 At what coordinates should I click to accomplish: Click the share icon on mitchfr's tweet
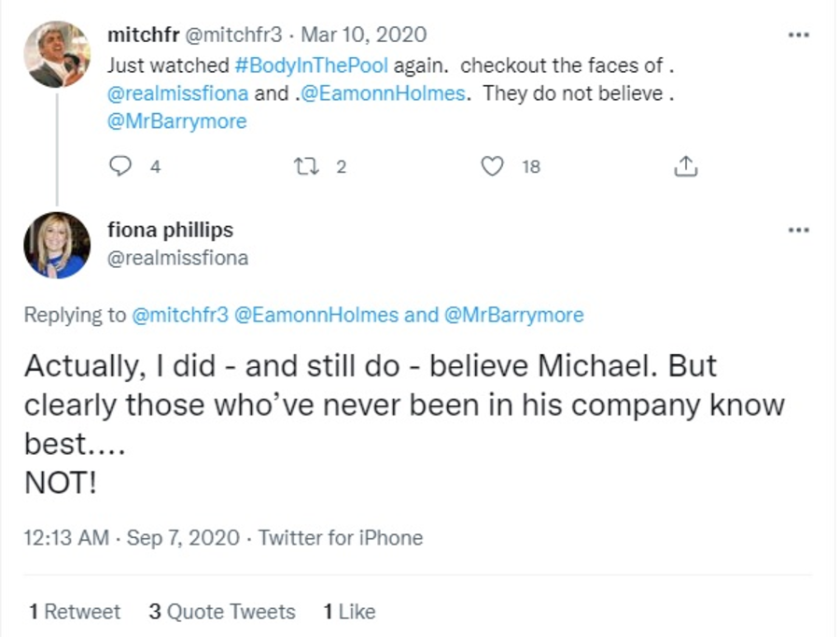click(x=685, y=166)
